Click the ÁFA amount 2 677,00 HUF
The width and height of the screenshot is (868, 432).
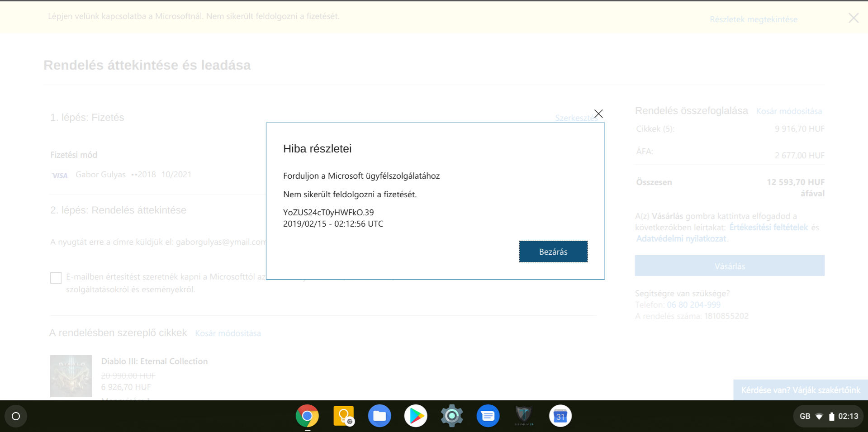coord(800,156)
